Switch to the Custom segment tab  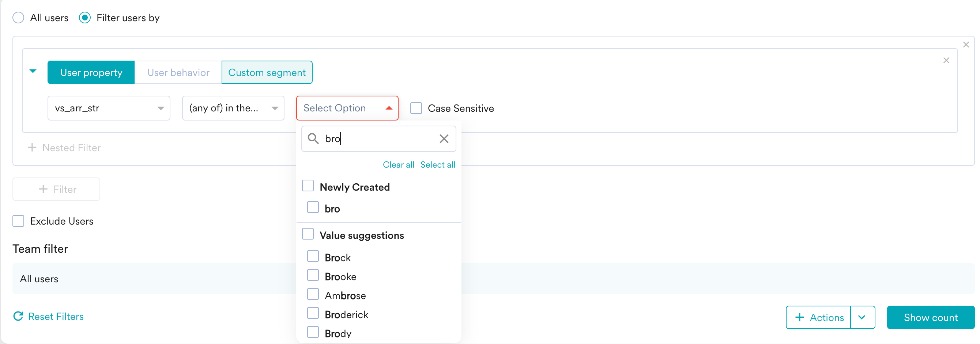coord(267,73)
